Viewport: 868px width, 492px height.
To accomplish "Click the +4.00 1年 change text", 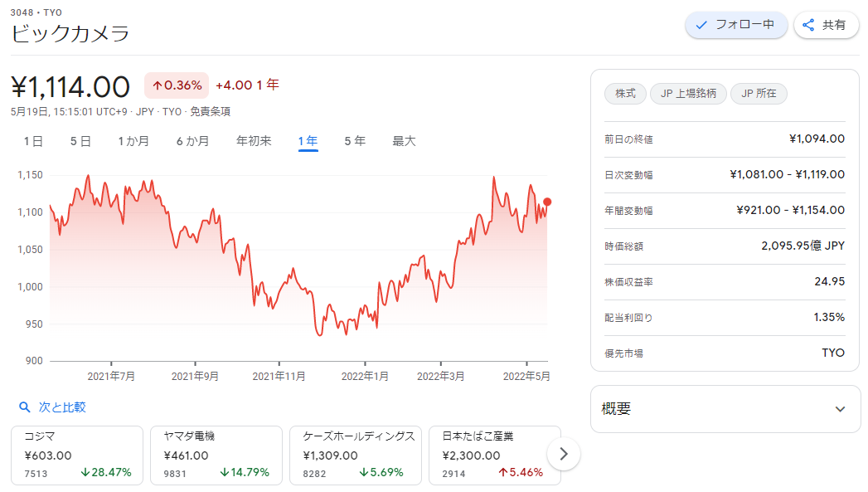I will pyautogui.click(x=247, y=85).
